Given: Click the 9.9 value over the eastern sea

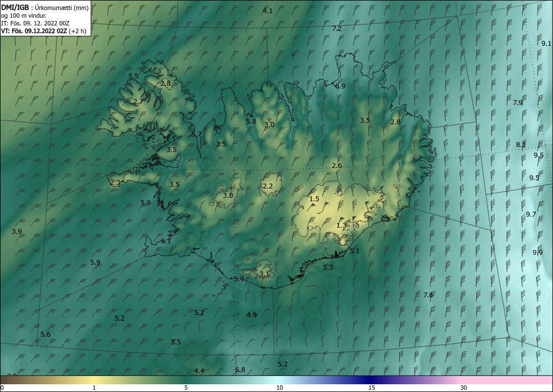Looking at the screenshot, I should click(x=538, y=252).
